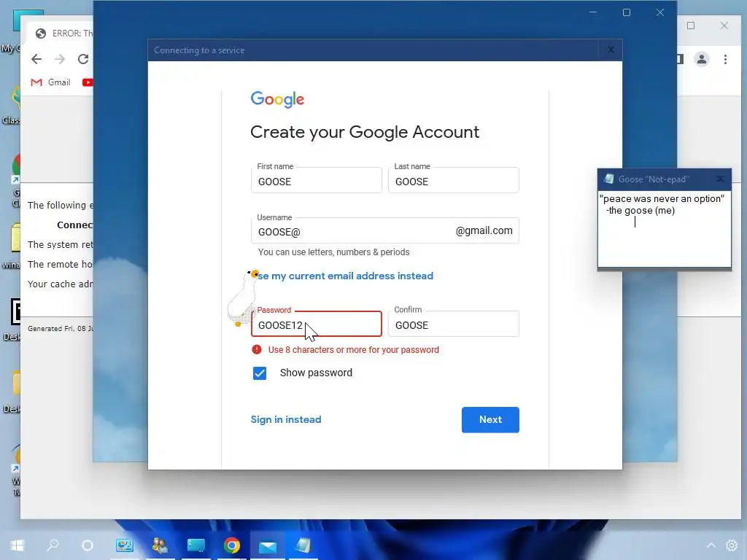Screen dimensions: 747x560
Task: Click the Chrome forward arrow
Action: [x=60, y=59]
